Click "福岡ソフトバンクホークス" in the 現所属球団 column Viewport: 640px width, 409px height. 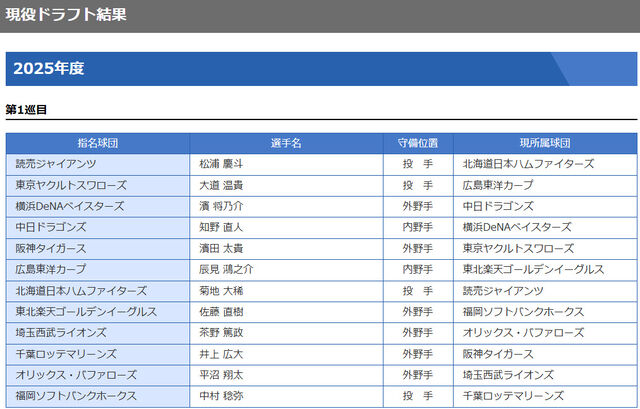click(x=523, y=312)
